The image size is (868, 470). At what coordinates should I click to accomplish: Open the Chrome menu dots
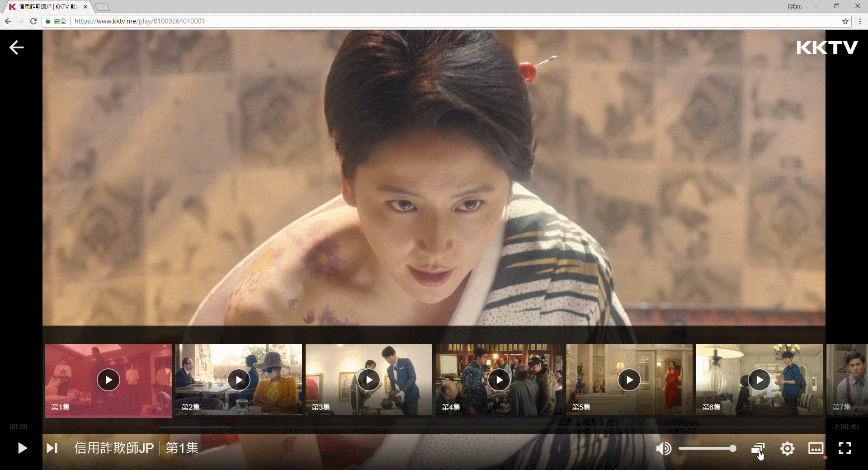tap(860, 21)
